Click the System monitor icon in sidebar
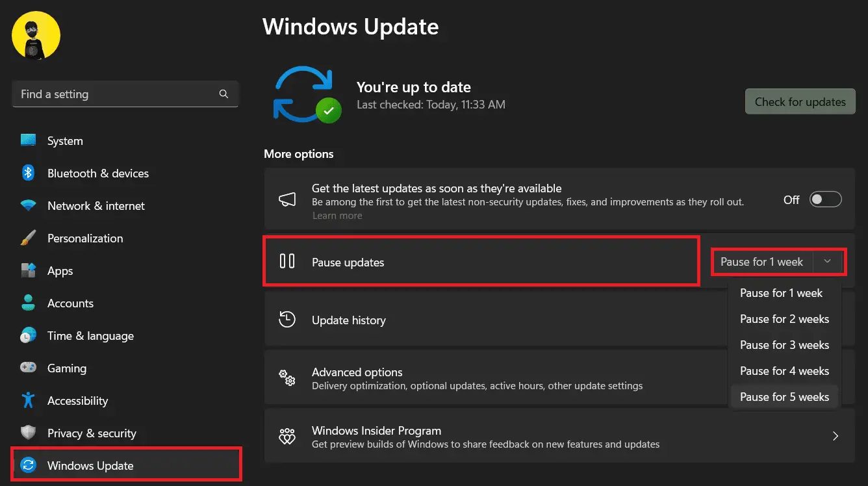The image size is (868, 486). [x=28, y=140]
